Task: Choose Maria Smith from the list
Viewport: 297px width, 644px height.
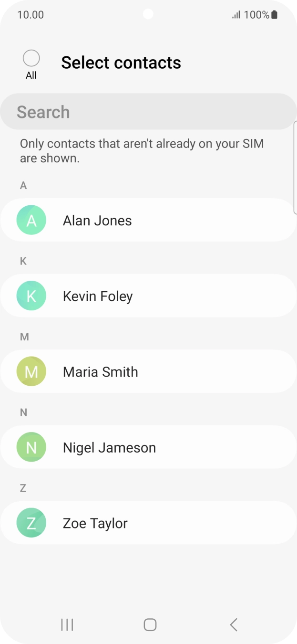Action: pyautogui.click(x=101, y=372)
